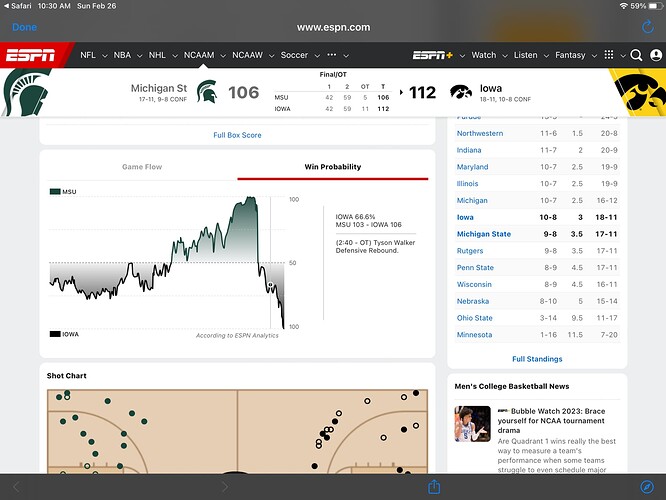Screen dimensions: 666x500
Task: Tap the battery indicator
Action: pos(655,6)
